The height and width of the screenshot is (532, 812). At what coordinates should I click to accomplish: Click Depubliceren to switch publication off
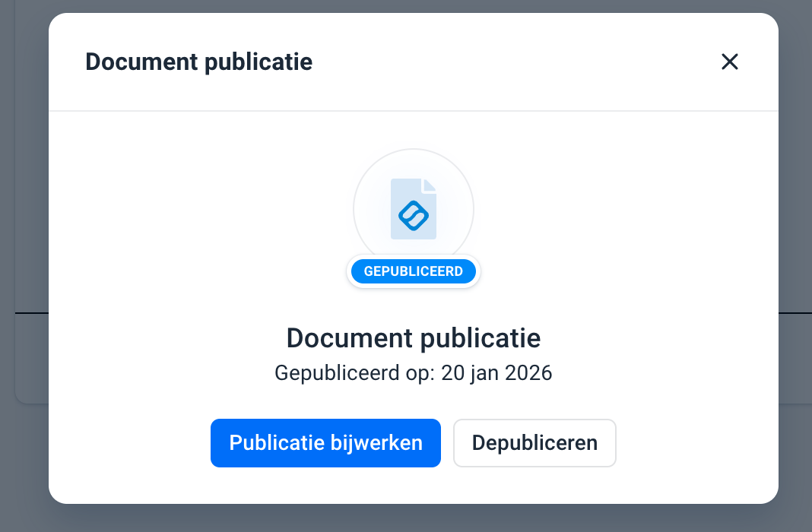[534, 442]
